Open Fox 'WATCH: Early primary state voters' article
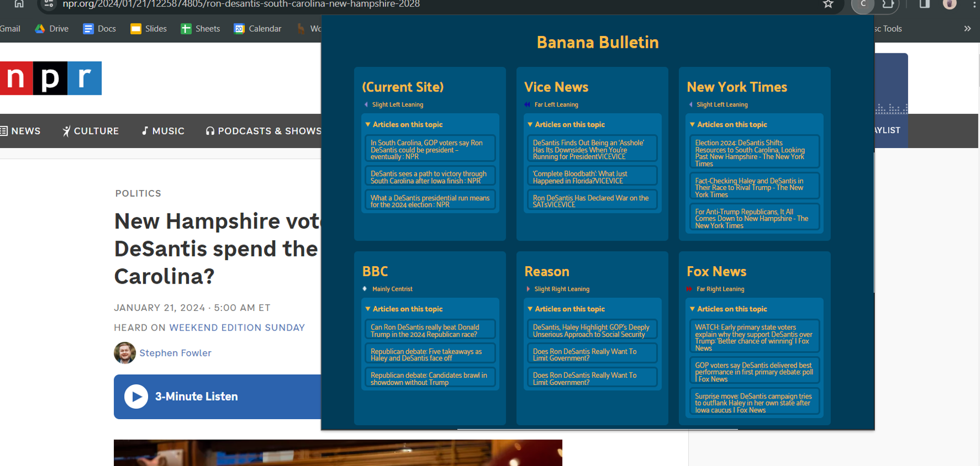This screenshot has width=980, height=466. 755,337
